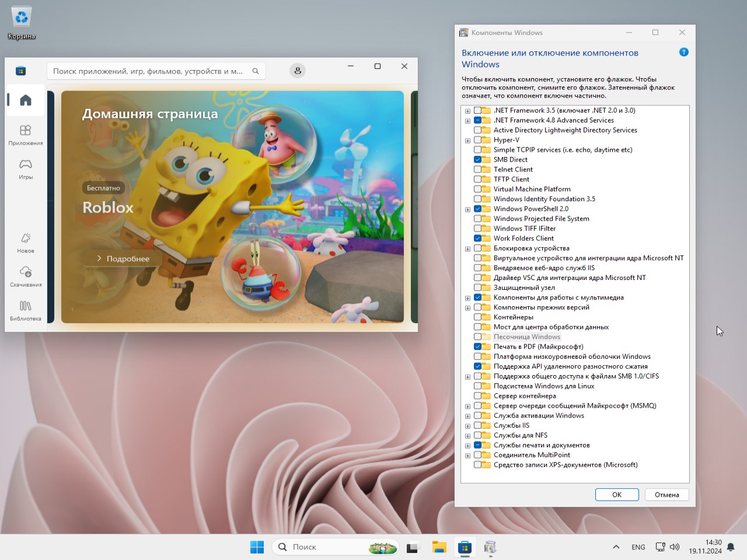Click OK in Windows Features dialog

click(x=617, y=495)
